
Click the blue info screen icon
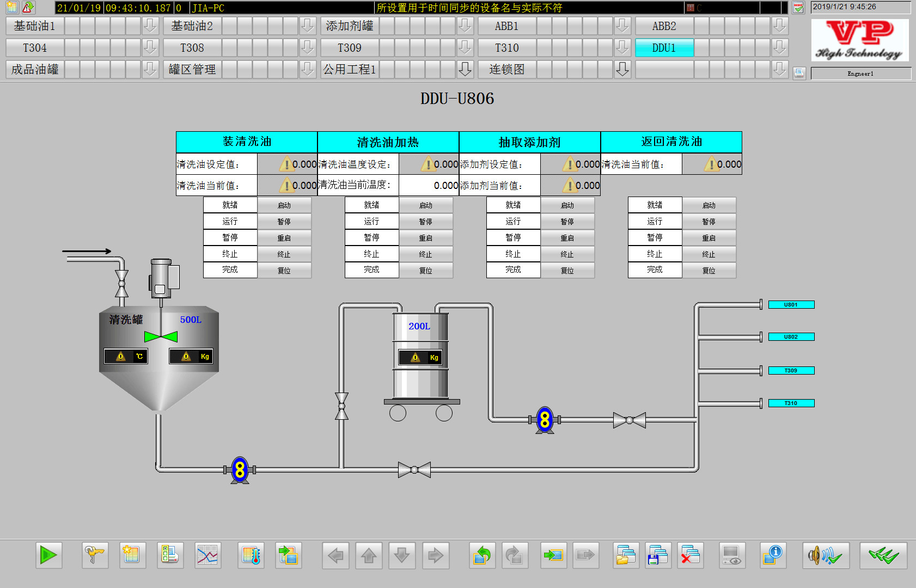(x=773, y=555)
